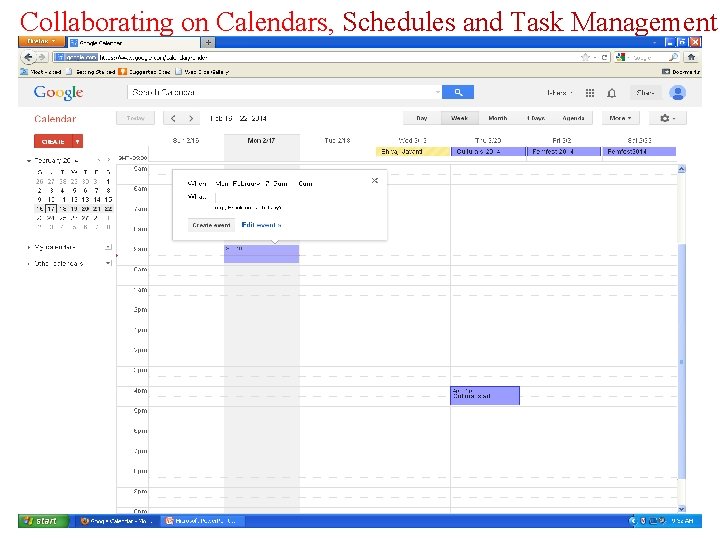Click the Tue 2/18 column header
The image size is (720, 540).
[x=337, y=141]
